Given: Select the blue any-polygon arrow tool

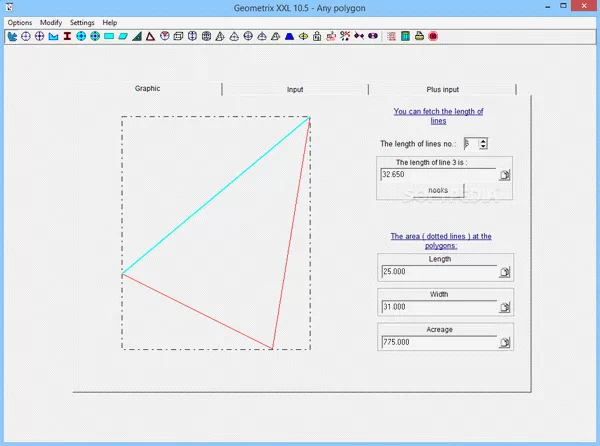Looking at the screenshot, I should tap(12, 36).
